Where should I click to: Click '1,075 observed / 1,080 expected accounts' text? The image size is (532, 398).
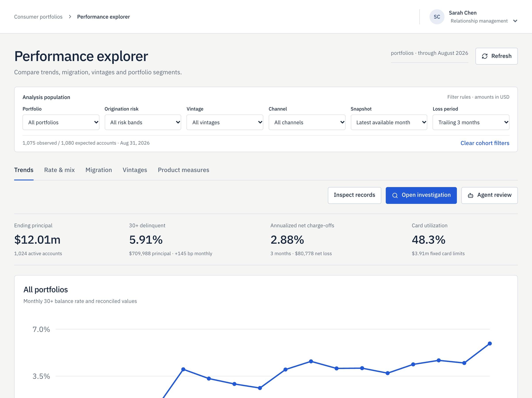tap(69, 143)
